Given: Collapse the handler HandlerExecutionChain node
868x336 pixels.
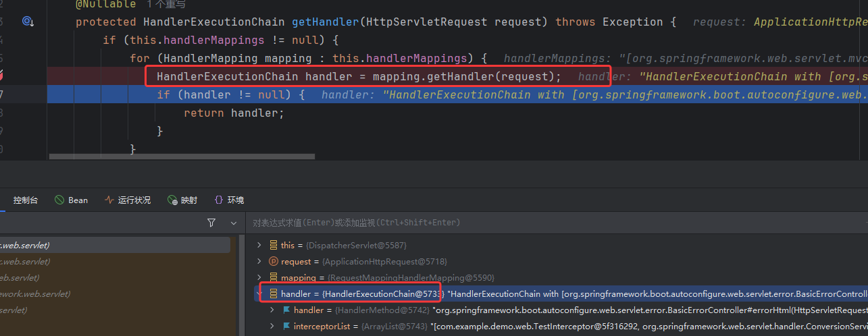Looking at the screenshot, I should pos(259,293).
